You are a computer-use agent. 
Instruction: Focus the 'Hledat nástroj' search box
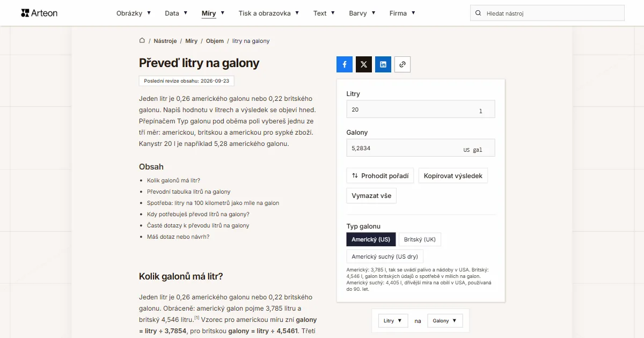tap(547, 13)
